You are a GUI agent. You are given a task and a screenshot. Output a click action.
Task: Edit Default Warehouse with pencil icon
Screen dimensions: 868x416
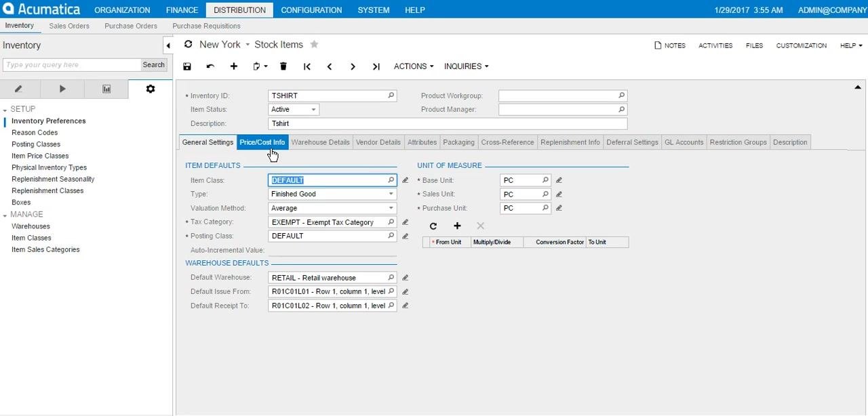tap(406, 278)
